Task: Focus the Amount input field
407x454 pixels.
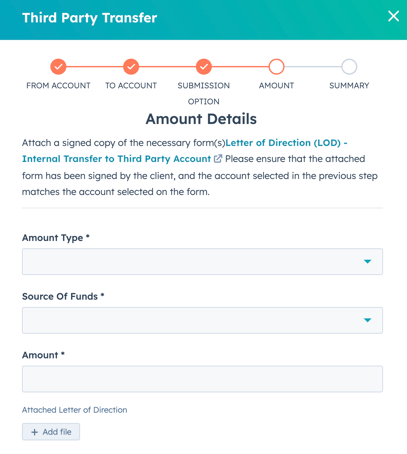Action: point(202,379)
